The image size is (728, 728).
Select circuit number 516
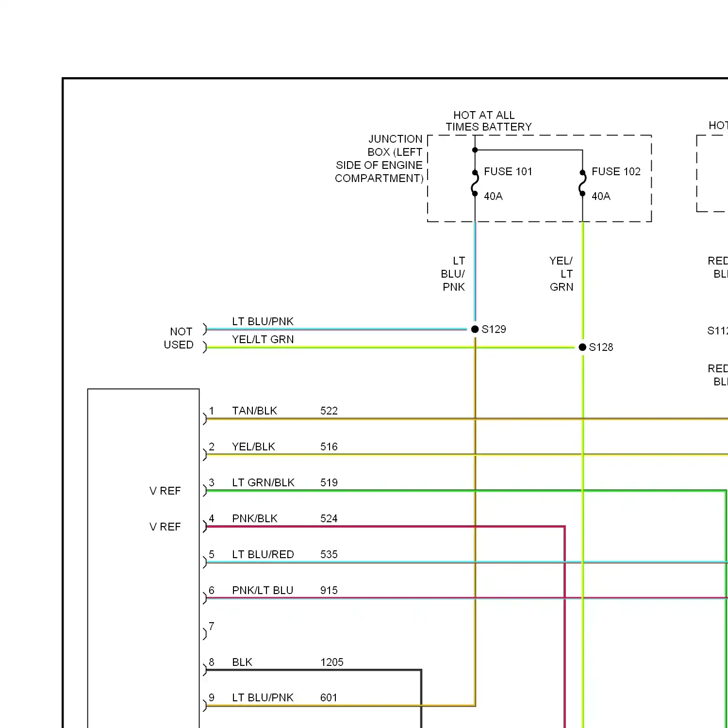pos(329,447)
